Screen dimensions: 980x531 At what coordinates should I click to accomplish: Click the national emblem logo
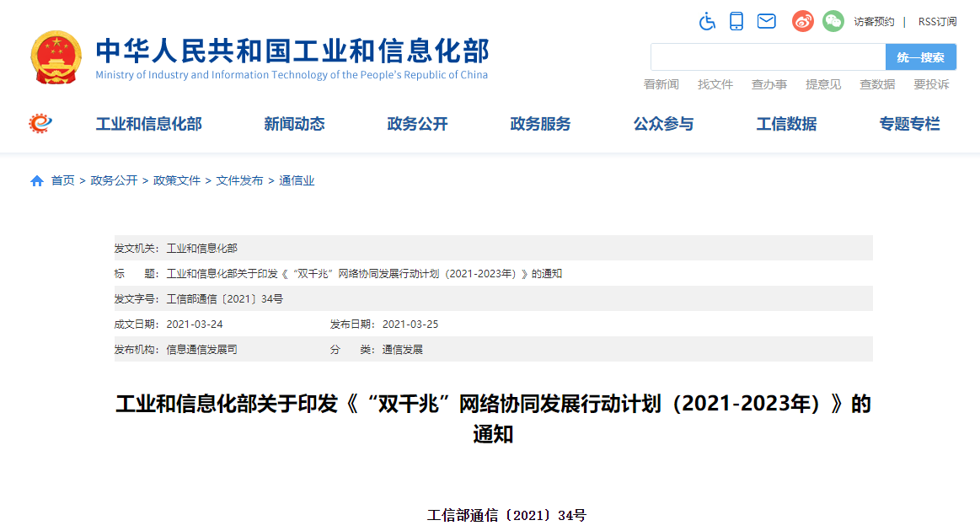tap(56, 57)
